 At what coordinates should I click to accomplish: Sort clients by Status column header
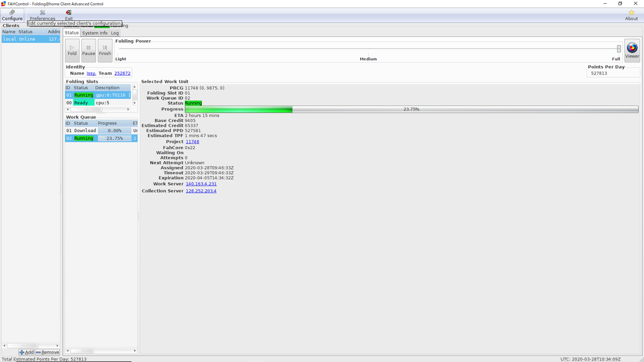[32, 32]
